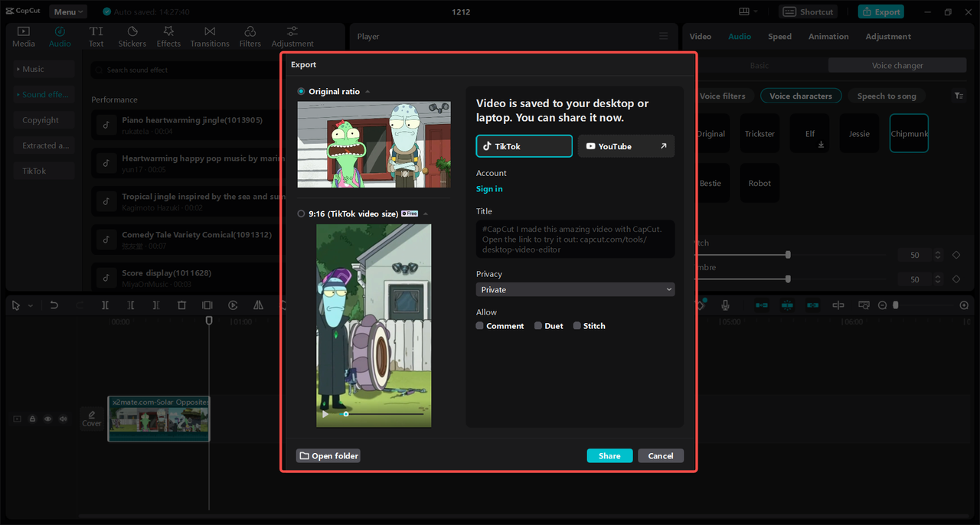Open the pointer tool dropdown arrow
This screenshot has width=980, height=525.
[31, 305]
